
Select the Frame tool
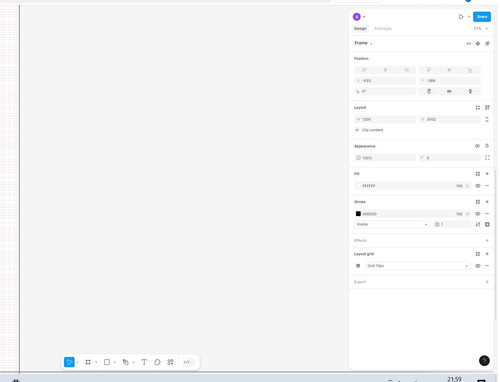tap(88, 362)
